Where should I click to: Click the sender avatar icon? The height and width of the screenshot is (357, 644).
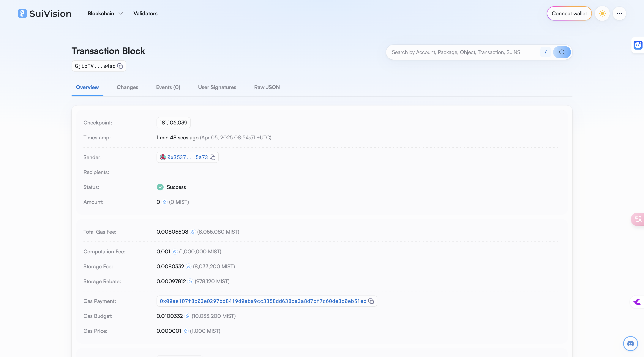[163, 157]
